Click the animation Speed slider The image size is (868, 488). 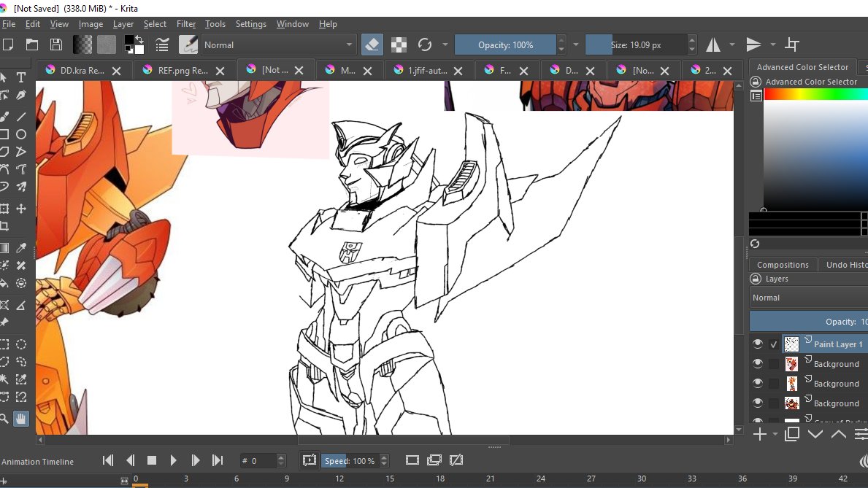tap(350, 461)
